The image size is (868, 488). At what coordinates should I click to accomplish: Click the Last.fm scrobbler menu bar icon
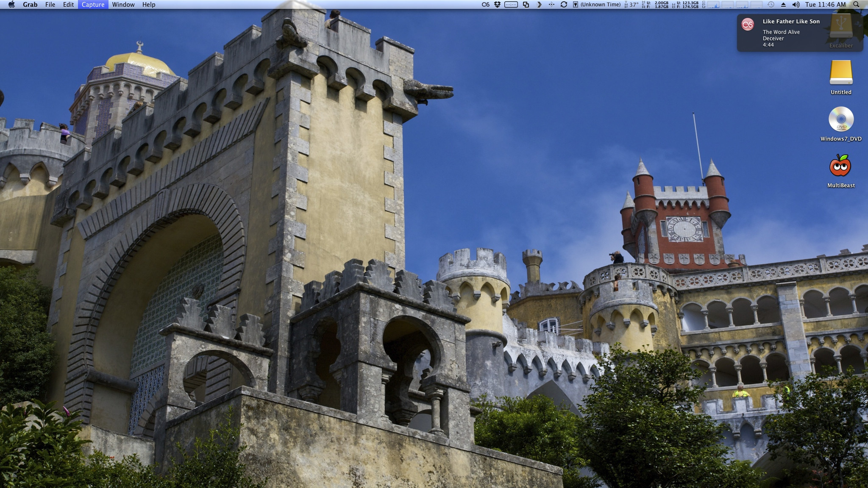[x=486, y=5]
